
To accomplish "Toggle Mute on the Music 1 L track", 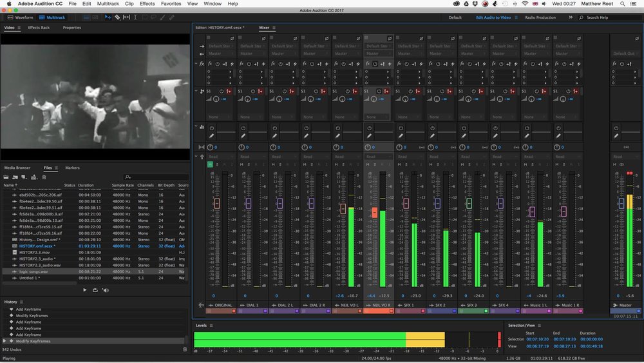I will [x=526, y=164].
